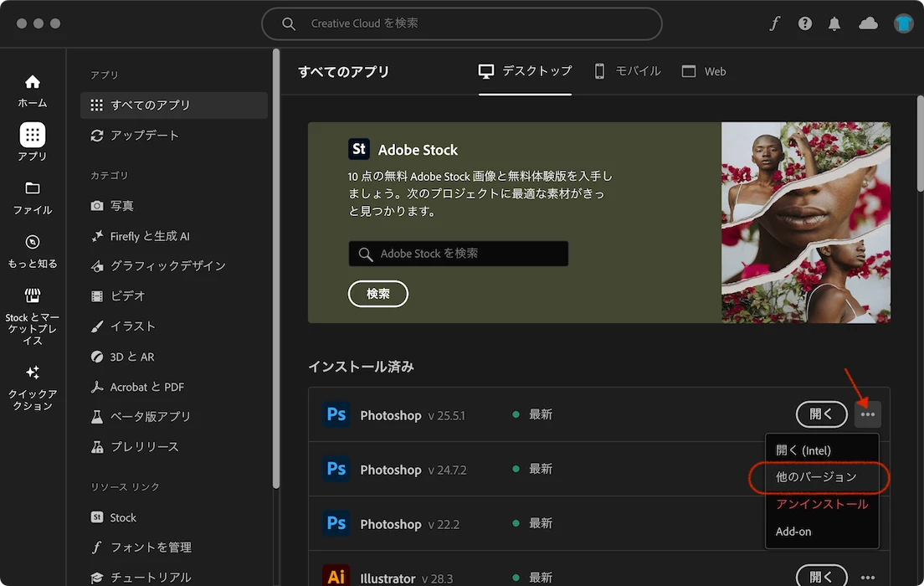Select すべてのアプリ in sidebar

point(174,105)
